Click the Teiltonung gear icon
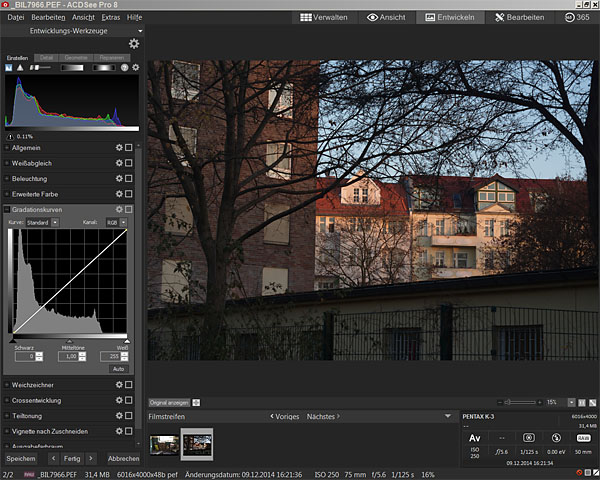 (118, 416)
